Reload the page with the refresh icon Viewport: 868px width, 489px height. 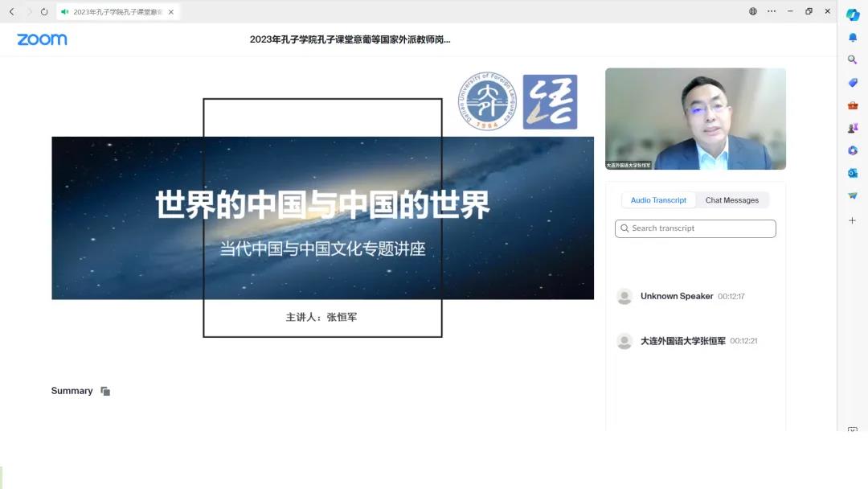tap(44, 11)
